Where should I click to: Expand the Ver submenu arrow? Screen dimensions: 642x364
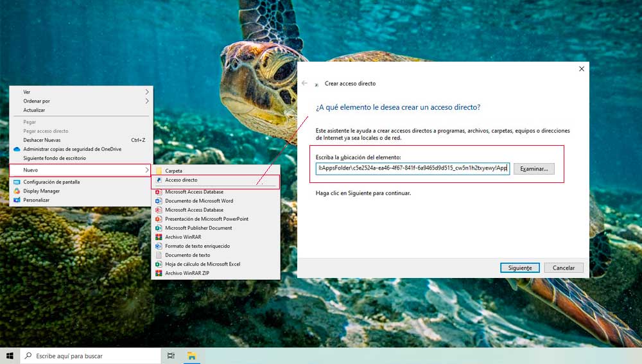pyautogui.click(x=147, y=92)
